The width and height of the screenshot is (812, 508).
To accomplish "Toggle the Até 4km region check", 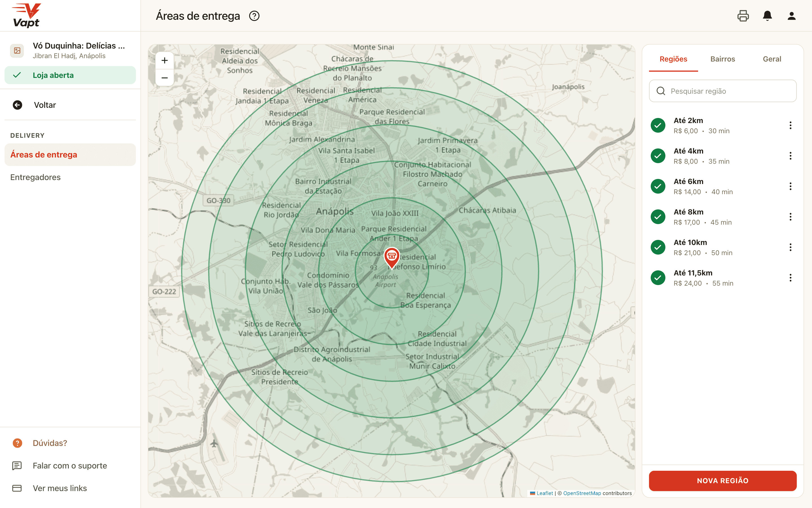I will pyautogui.click(x=658, y=156).
